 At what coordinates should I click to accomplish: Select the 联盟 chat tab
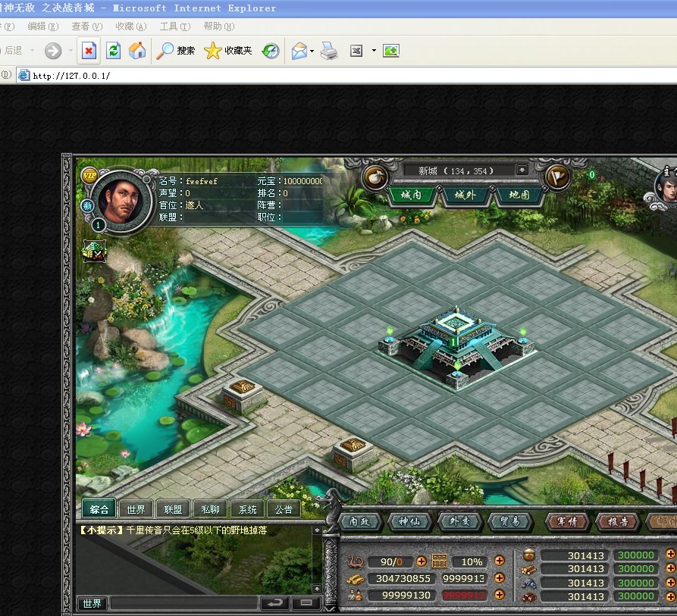pos(173,509)
